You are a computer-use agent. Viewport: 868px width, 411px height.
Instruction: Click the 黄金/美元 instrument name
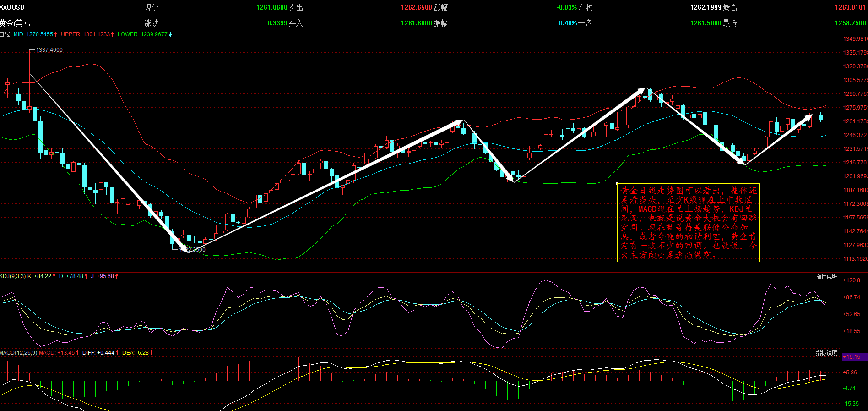pos(15,23)
